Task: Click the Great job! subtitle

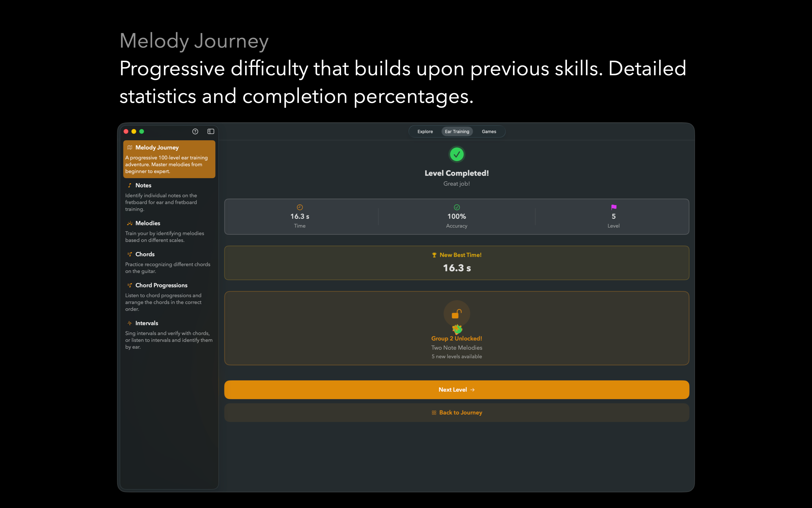Action: (457, 184)
